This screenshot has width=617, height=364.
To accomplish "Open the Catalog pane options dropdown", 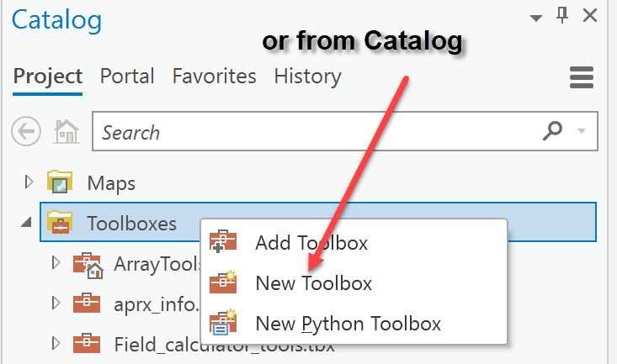I will (x=536, y=18).
